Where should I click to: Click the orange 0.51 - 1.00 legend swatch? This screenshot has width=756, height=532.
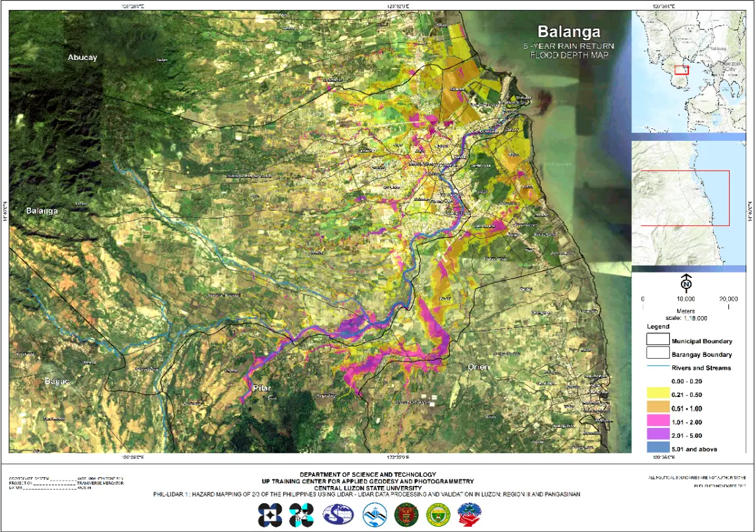click(x=657, y=408)
